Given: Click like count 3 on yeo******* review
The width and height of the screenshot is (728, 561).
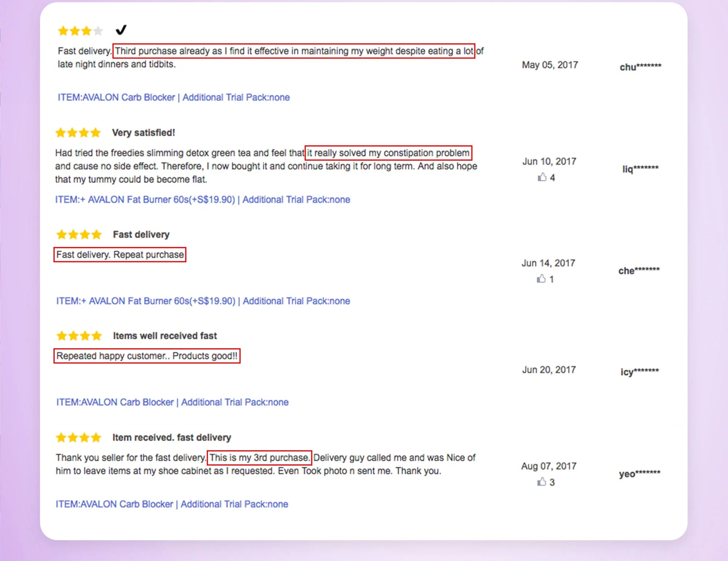Looking at the screenshot, I should click(552, 482).
